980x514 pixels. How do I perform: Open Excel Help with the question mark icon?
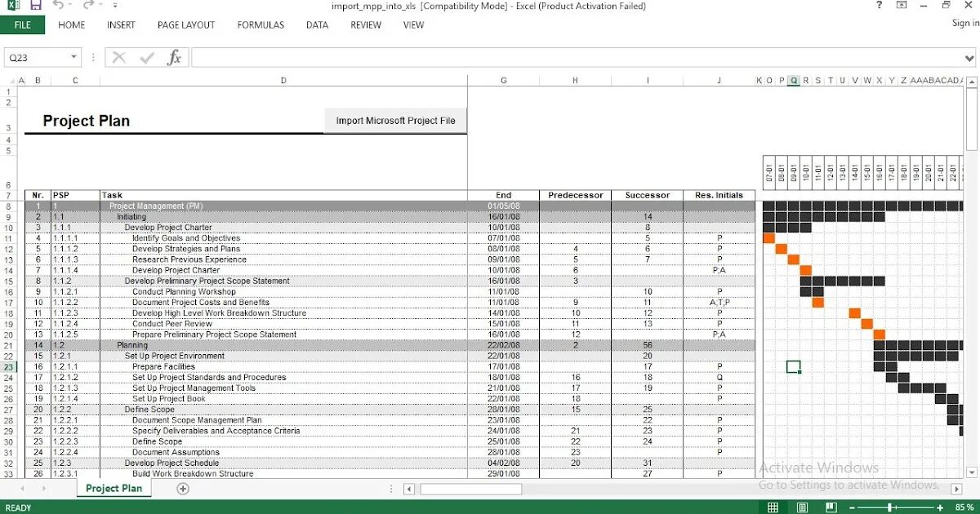878,7
